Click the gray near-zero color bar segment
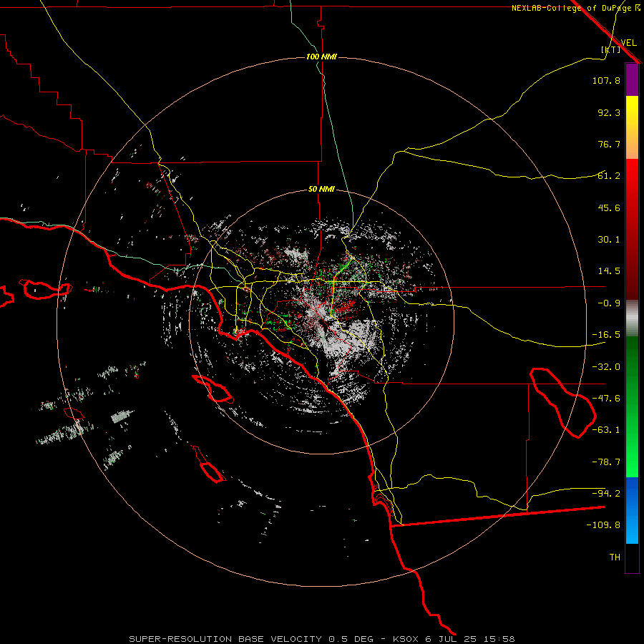Screen dimensions: 644x644 632,318
